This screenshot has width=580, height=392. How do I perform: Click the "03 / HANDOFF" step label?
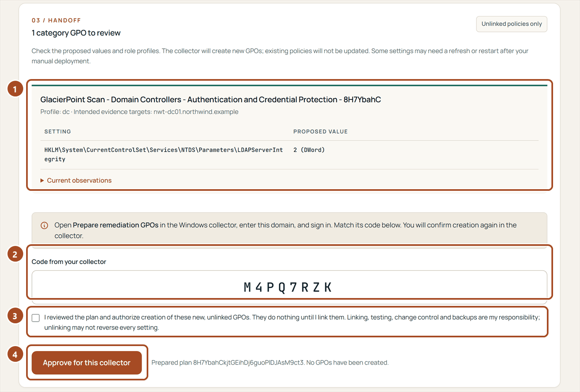tap(56, 20)
